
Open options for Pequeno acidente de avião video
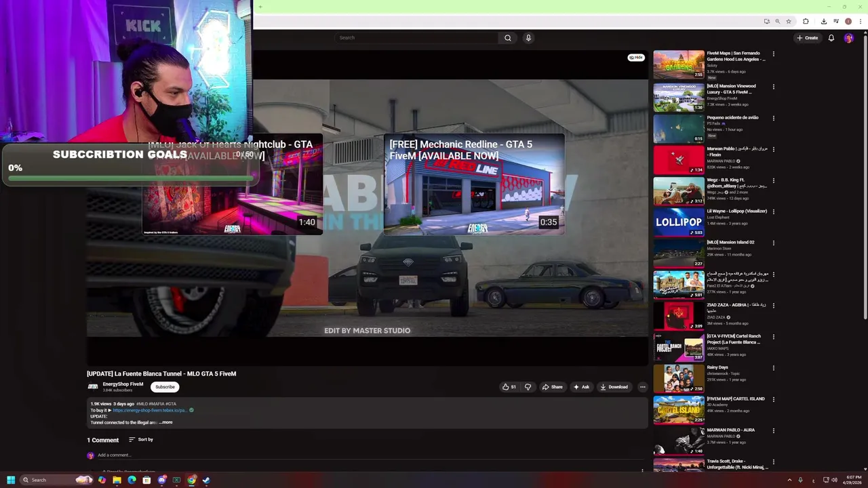[773, 118]
